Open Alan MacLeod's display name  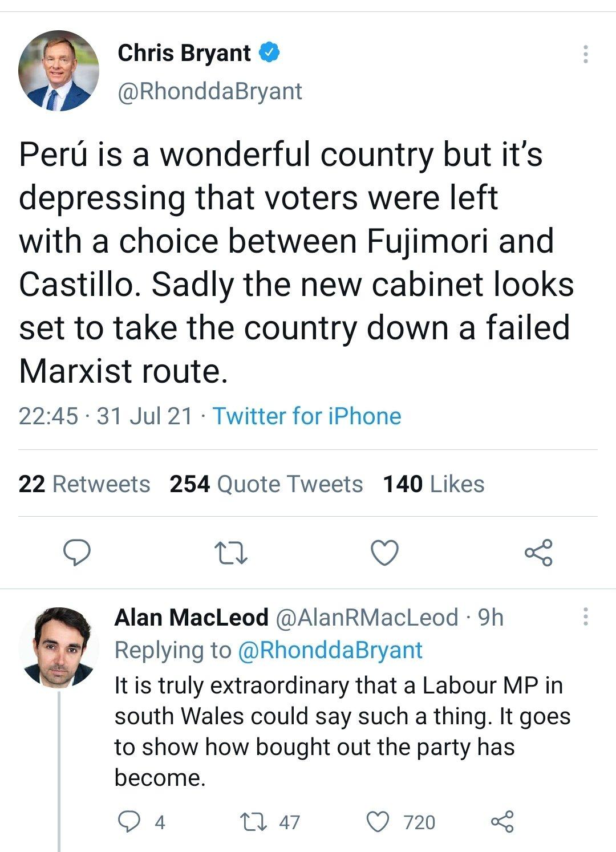191,617
